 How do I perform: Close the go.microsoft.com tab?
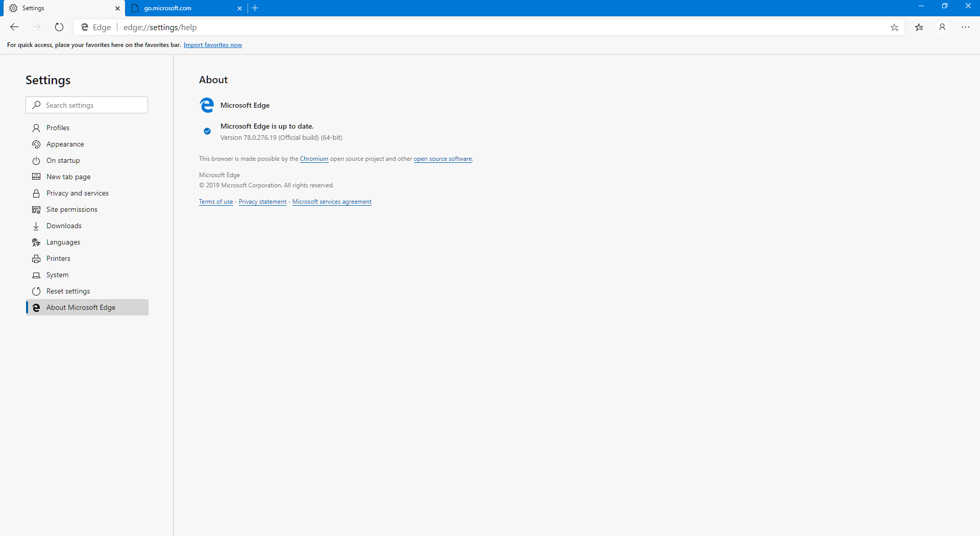coord(239,8)
